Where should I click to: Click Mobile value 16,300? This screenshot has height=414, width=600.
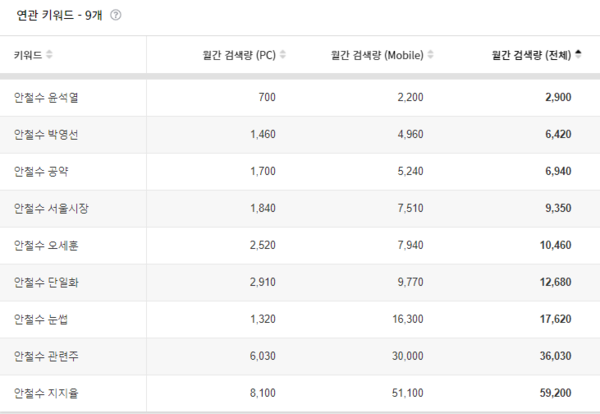pyautogui.click(x=408, y=319)
